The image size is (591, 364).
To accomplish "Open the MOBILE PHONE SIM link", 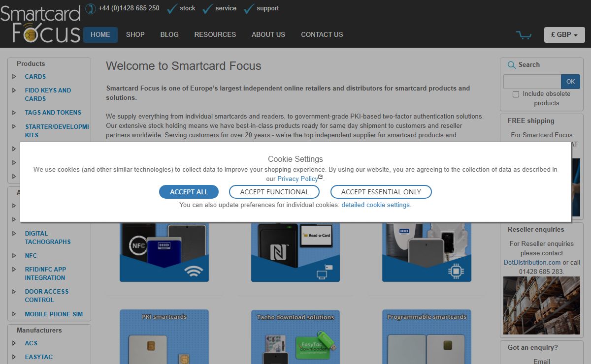I will pyautogui.click(x=54, y=314).
